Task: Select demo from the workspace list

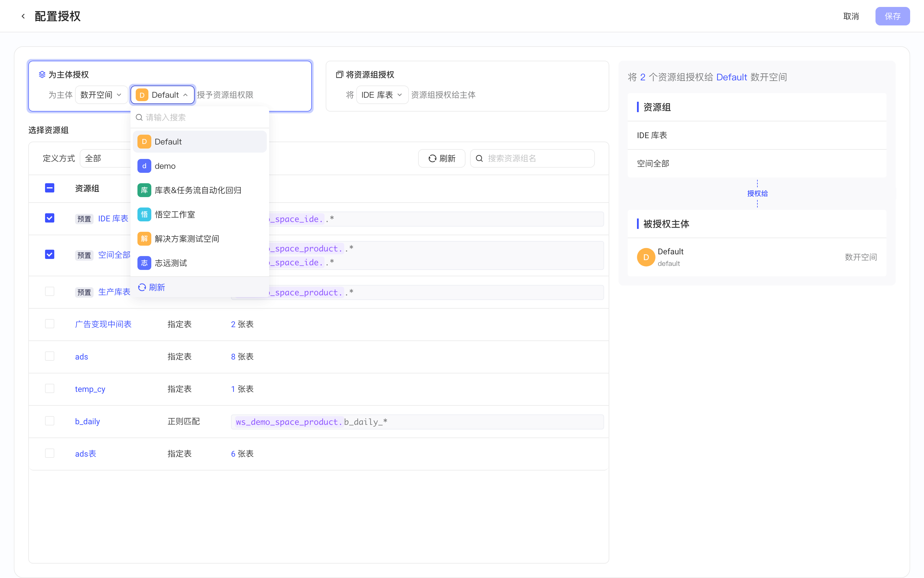Action: [200, 166]
